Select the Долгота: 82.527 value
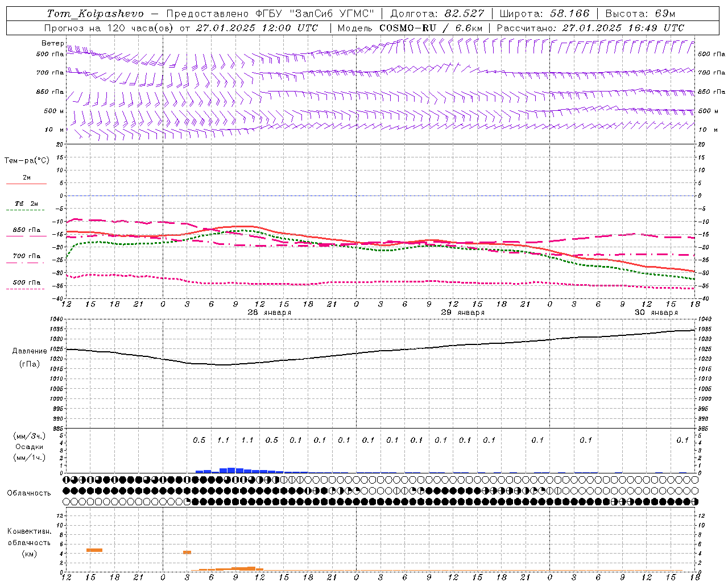This screenshot has height=582, width=728. coord(437,14)
